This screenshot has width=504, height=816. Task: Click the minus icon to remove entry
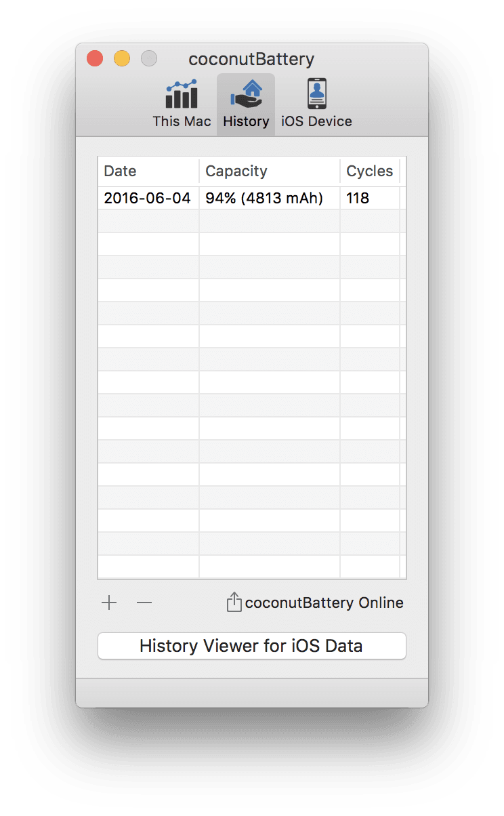coord(144,603)
